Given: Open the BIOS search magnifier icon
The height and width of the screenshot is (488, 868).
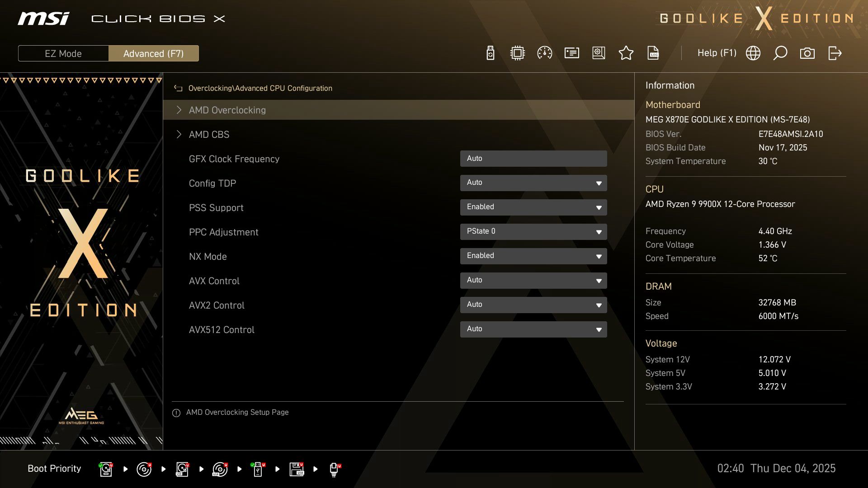Looking at the screenshot, I should tap(780, 53).
